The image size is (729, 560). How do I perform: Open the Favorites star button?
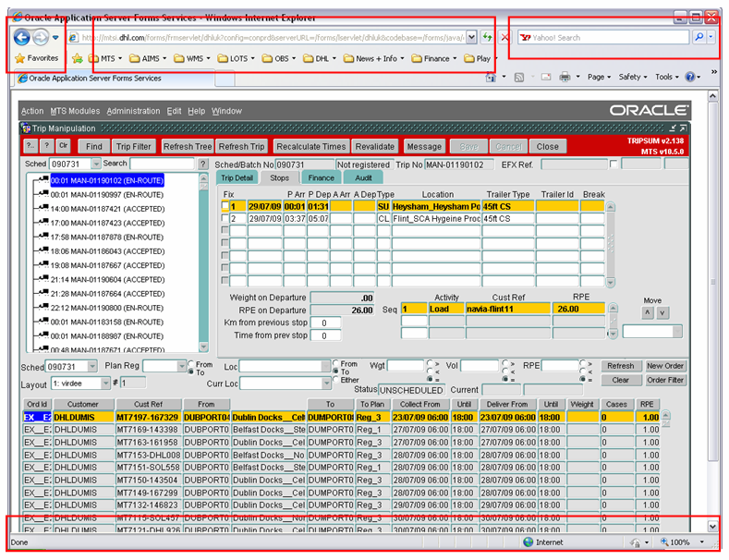tap(37, 58)
